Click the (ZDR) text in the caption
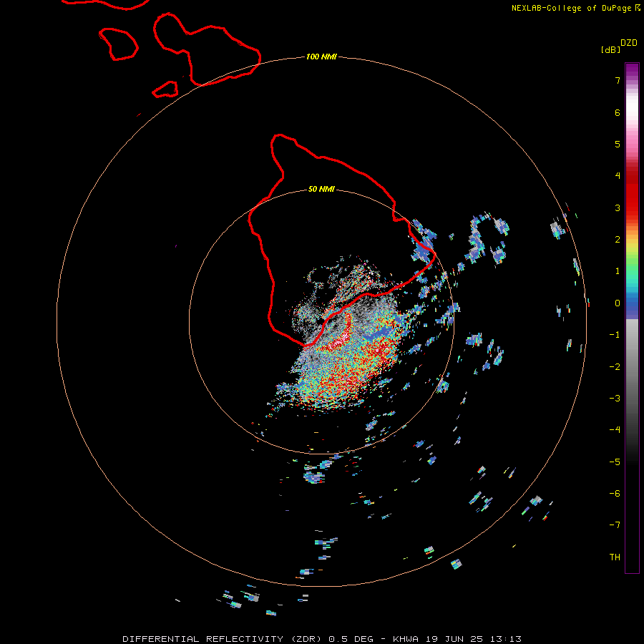The width and height of the screenshot is (644, 644). pyautogui.click(x=306, y=639)
